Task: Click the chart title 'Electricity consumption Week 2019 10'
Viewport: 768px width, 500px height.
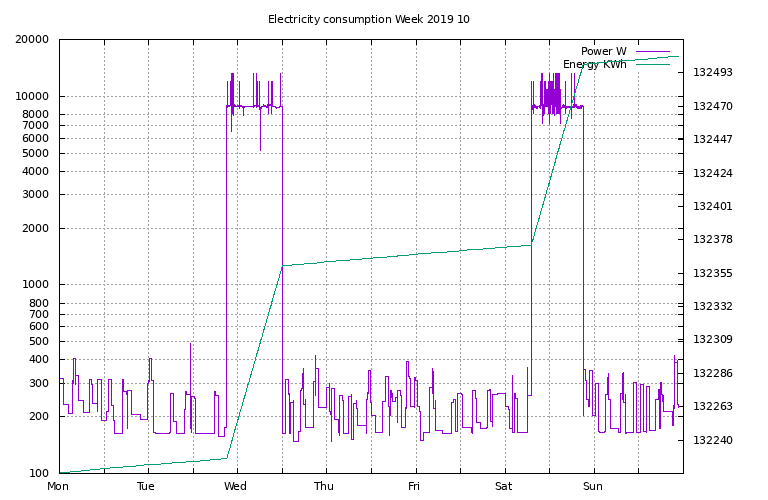Action: 368,19
